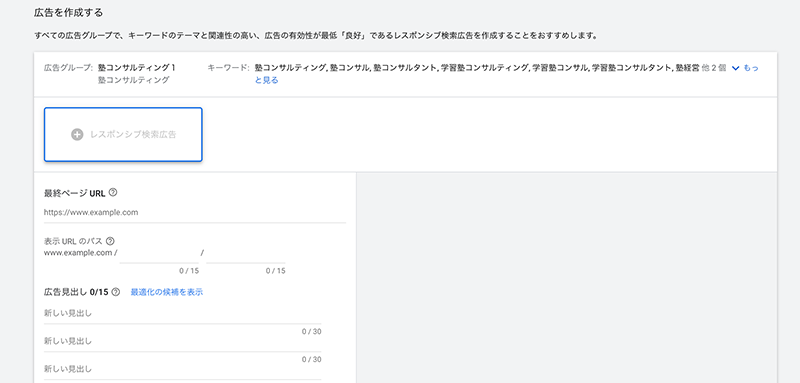The image size is (800, 383).
Task: Click the 他 2 個 keyword count text
Action: pos(714,68)
